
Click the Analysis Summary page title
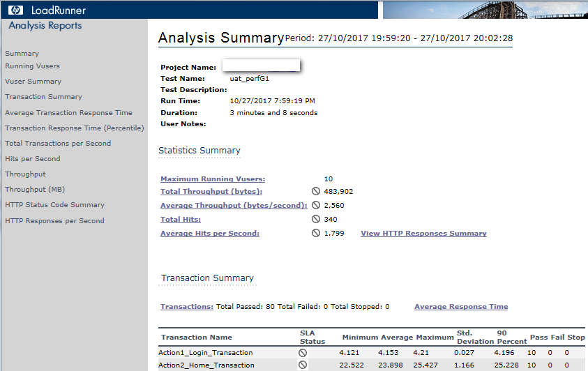click(221, 38)
